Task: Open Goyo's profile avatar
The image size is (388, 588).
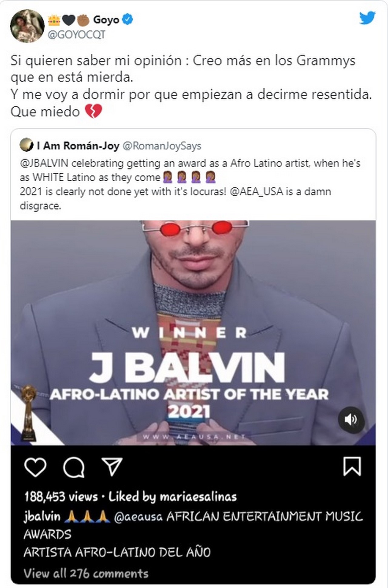Action: coord(27,26)
